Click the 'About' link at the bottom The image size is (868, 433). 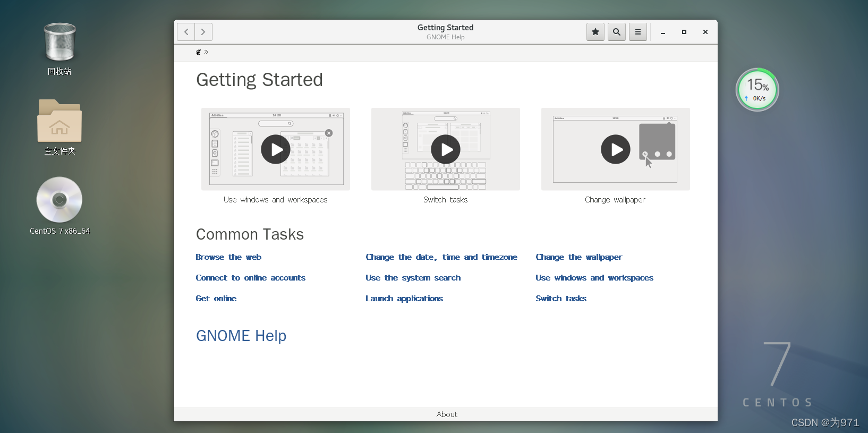pyautogui.click(x=447, y=414)
